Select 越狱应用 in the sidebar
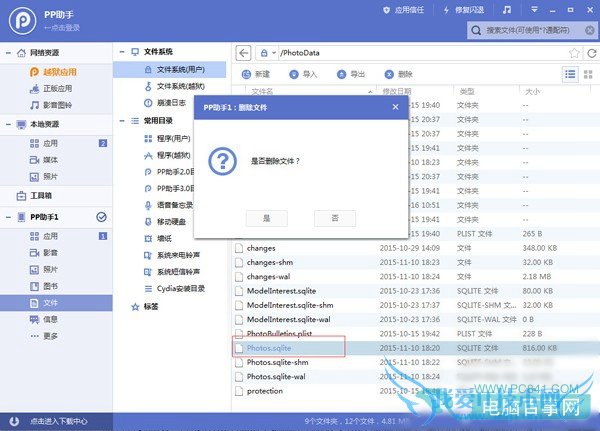 click(53, 72)
